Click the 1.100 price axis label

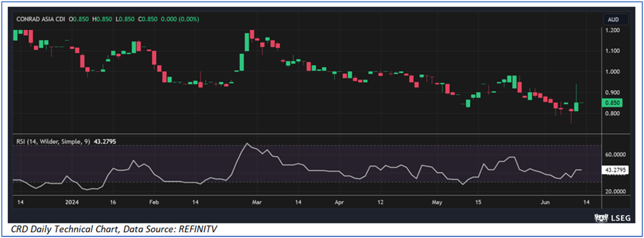(613, 51)
